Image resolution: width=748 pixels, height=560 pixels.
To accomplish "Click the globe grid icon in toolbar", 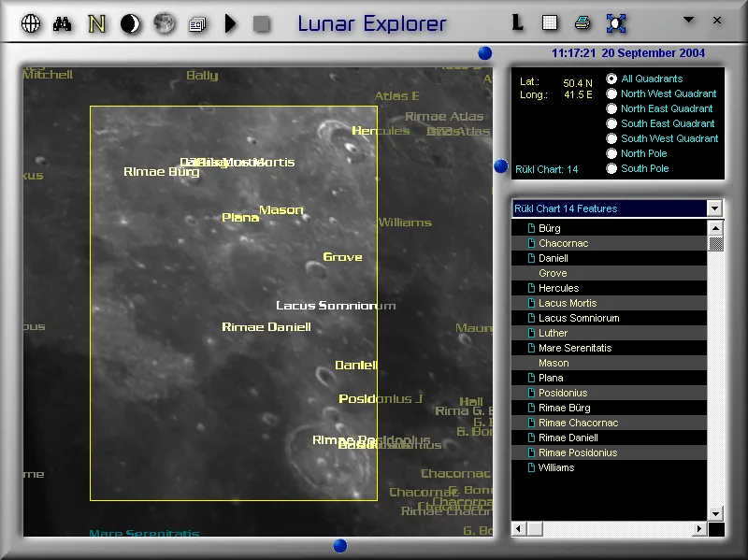I will coord(31,23).
